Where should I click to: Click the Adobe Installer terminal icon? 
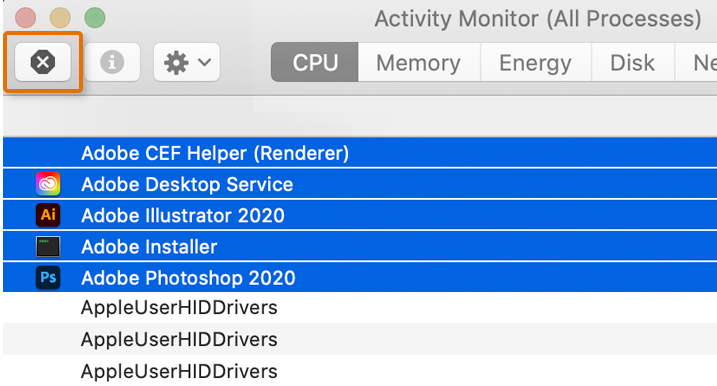48,247
